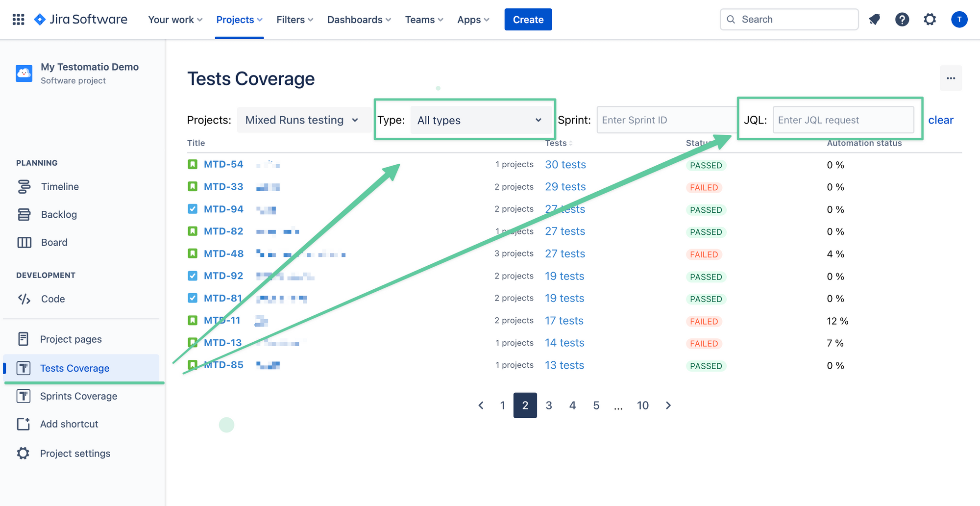Open the All types dropdown

click(481, 120)
